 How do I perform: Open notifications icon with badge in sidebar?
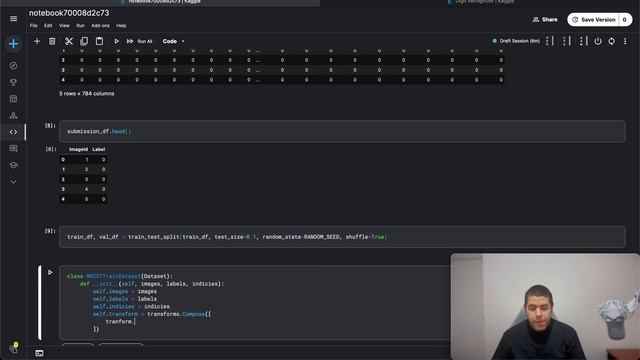[13, 348]
